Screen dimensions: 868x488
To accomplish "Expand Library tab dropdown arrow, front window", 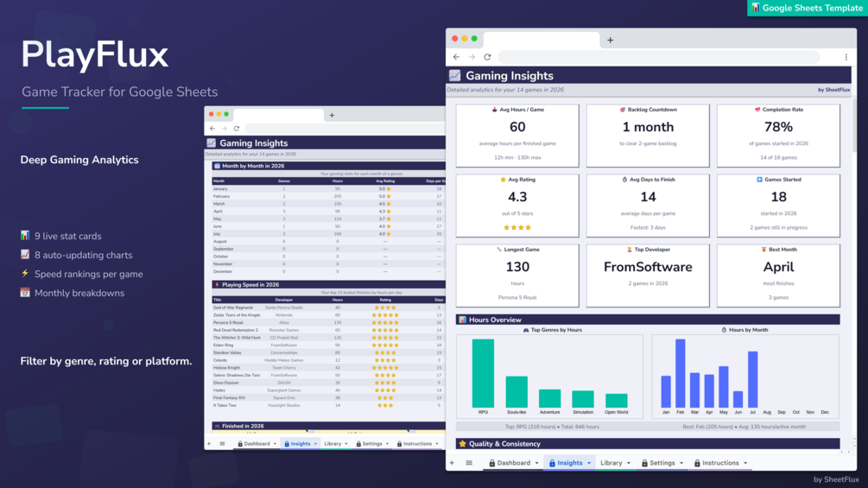I will click(628, 463).
